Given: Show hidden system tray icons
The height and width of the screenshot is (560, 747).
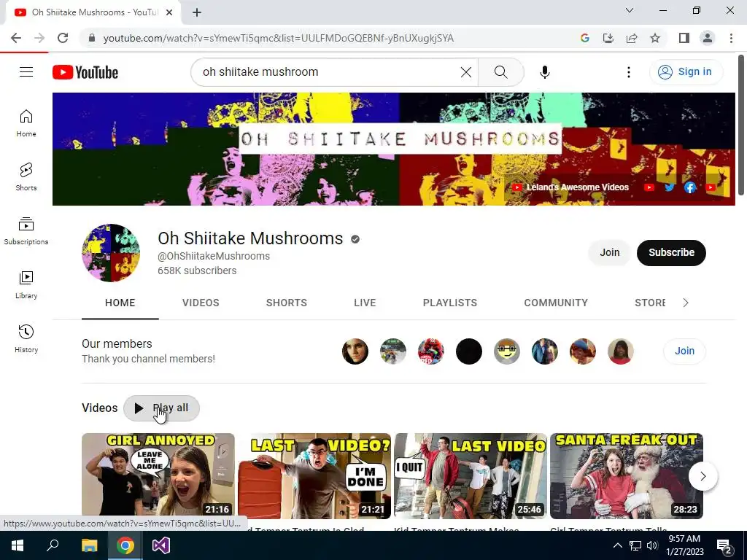Looking at the screenshot, I should (617, 545).
